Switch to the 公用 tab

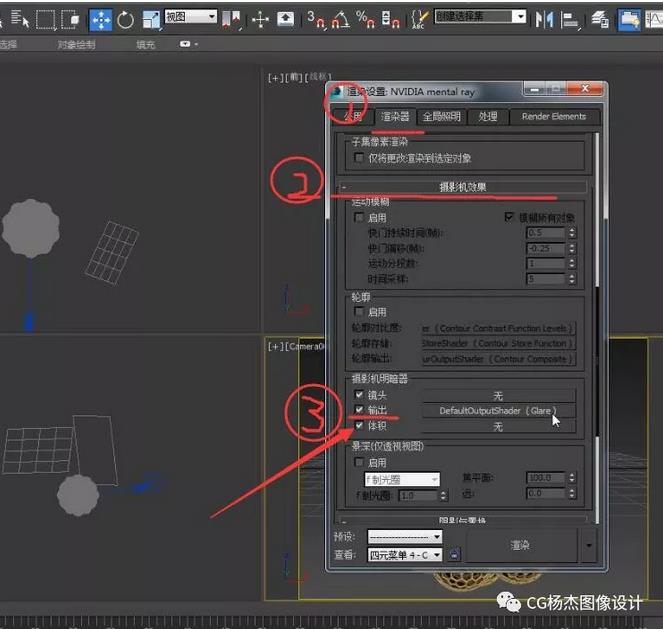click(x=353, y=117)
